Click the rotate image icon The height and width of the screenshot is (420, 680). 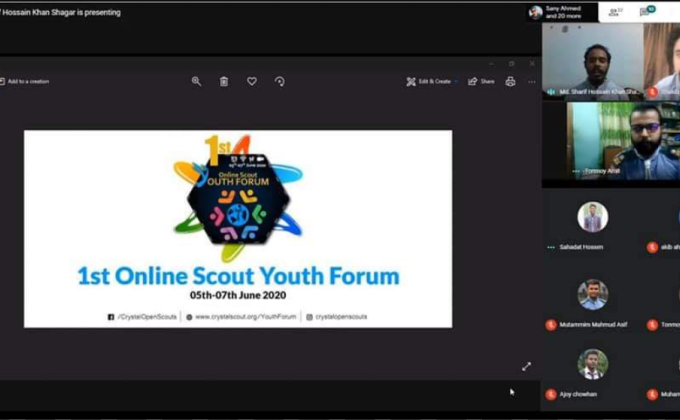tap(280, 81)
